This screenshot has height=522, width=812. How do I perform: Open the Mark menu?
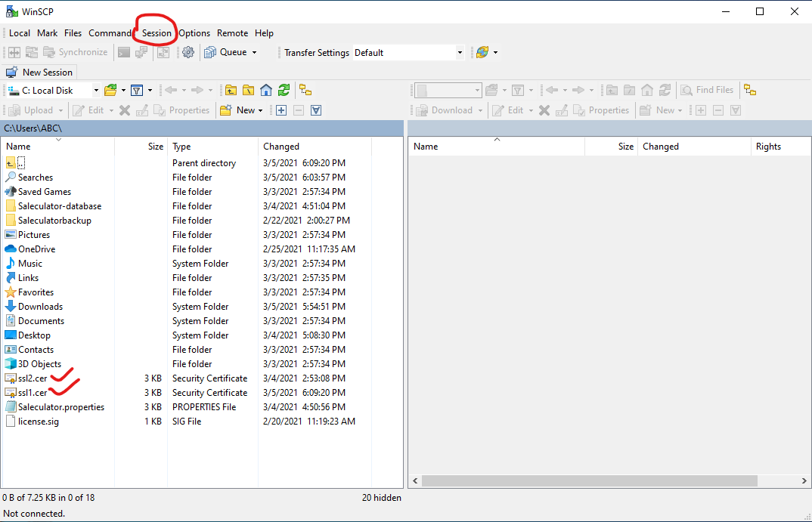click(47, 33)
